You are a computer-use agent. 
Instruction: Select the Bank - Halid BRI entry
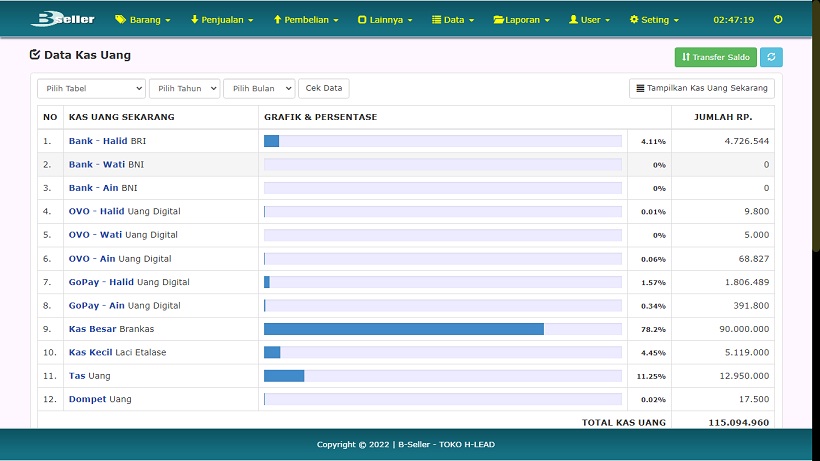pos(107,141)
